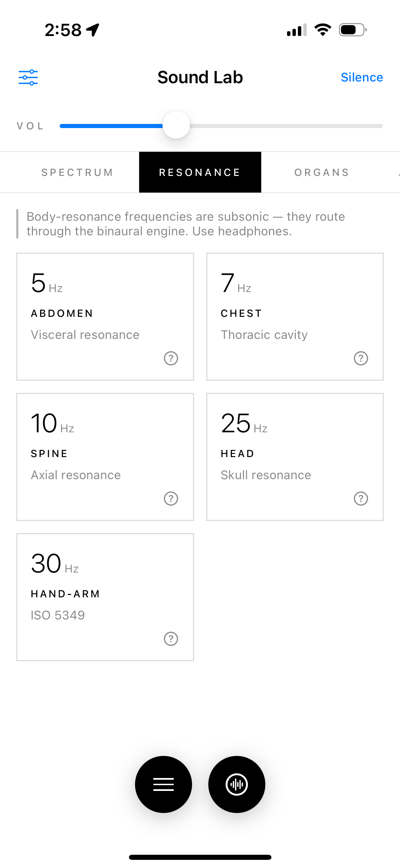Tap the help icon on Chest card

(x=361, y=358)
